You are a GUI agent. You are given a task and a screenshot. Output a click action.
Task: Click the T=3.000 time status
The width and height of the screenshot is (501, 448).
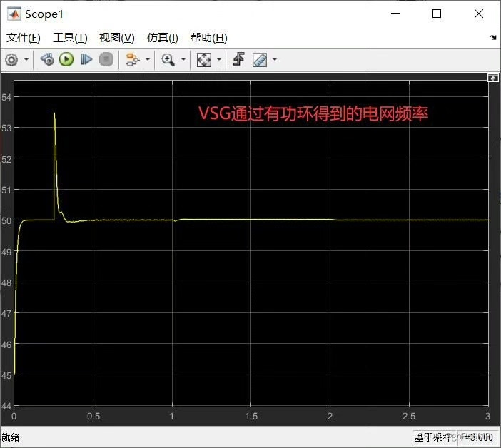tap(477, 437)
